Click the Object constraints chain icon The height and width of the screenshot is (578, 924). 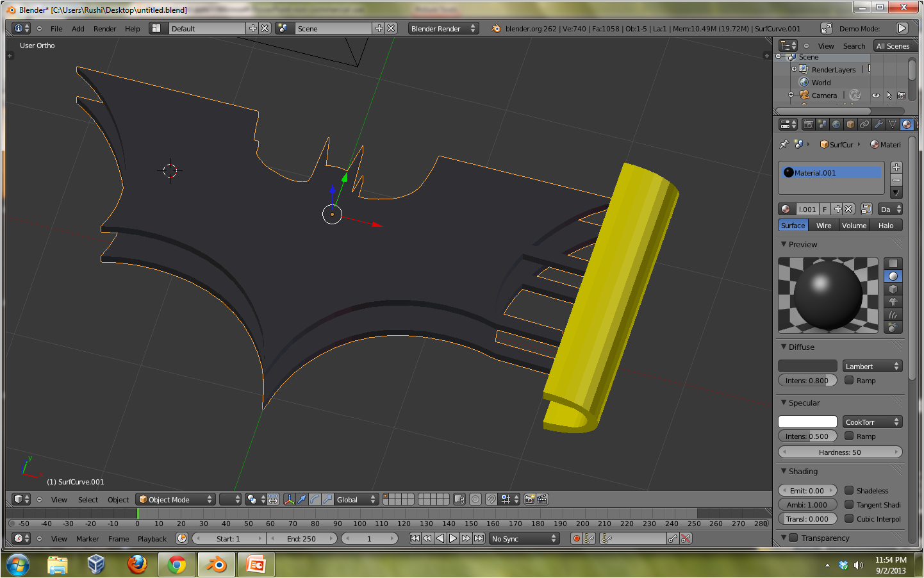click(864, 124)
